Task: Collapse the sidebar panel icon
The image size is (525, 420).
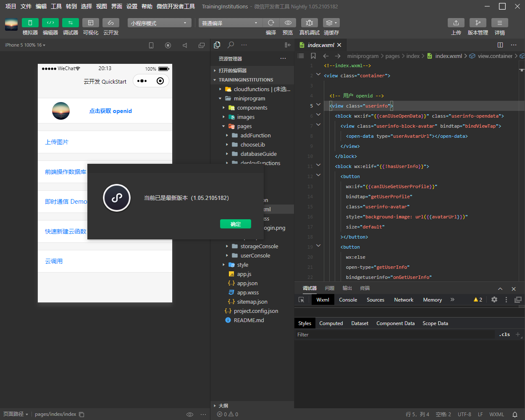Action: click(x=288, y=45)
